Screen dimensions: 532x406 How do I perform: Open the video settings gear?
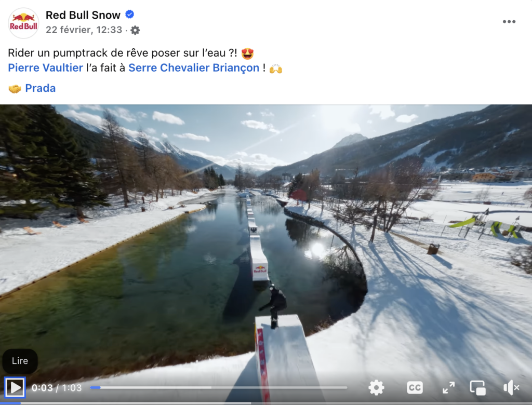click(376, 387)
